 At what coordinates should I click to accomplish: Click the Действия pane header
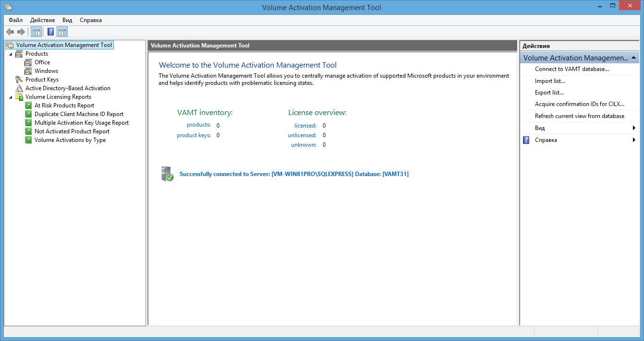[579, 46]
